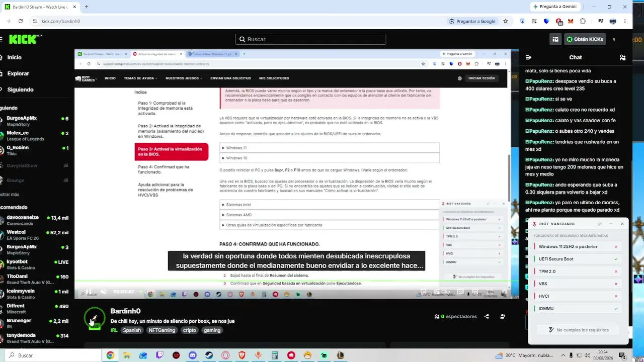The image size is (644, 362).
Task: Collapse the chat panel with the arrow icon
Action: click(528, 57)
